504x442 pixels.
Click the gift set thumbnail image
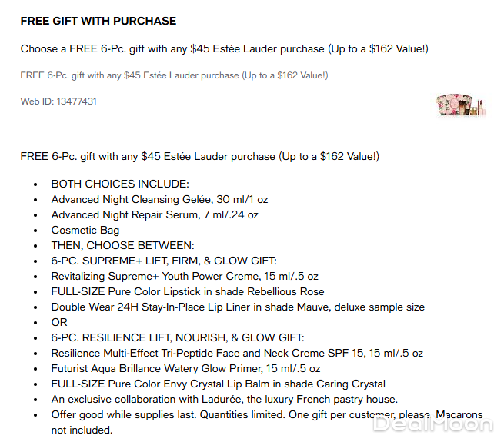(x=461, y=104)
